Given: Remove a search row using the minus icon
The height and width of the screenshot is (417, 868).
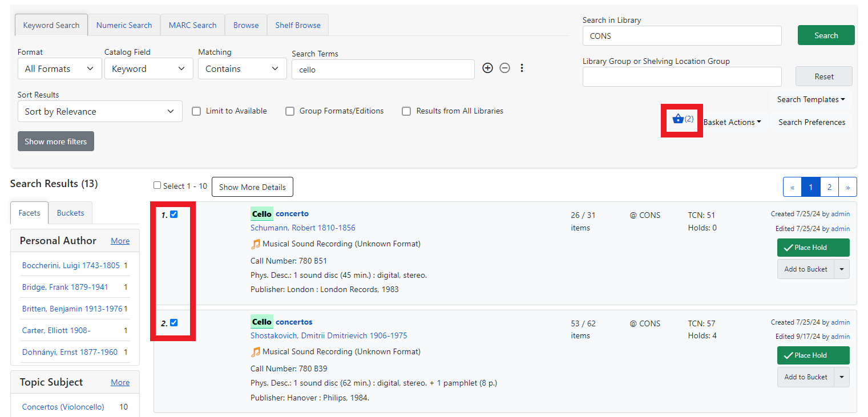Looking at the screenshot, I should pyautogui.click(x=504, y=67).
